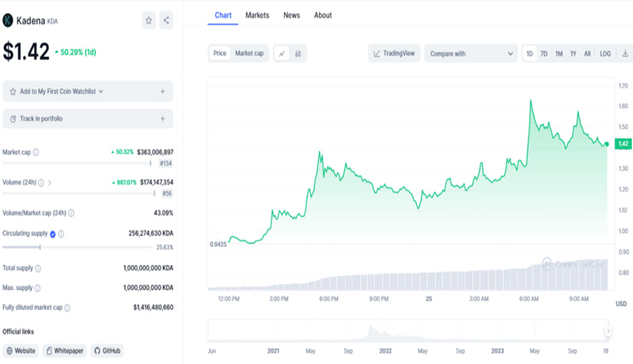Screen dimensions: 633x364
Task: Click the $174,147,354 volume value
Action: pos(157,183)
